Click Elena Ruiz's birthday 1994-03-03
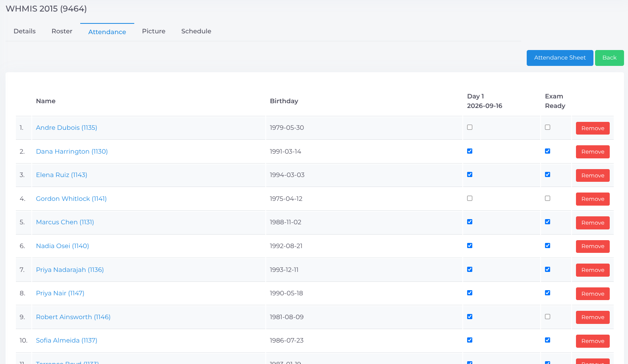Image resolution: width=628 pixels, height=364 pixels. pos(287,175)
